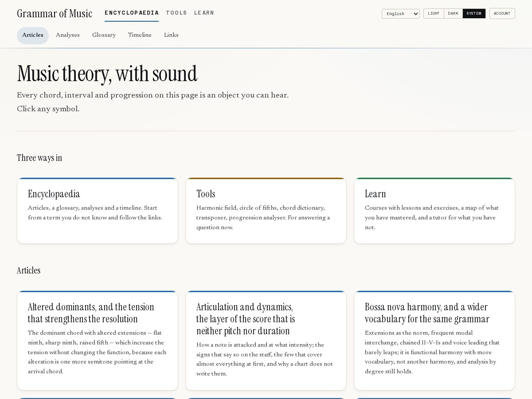
Task: Click the 'Click any symbol.' intro text
Action: click(x=48, y=109)
